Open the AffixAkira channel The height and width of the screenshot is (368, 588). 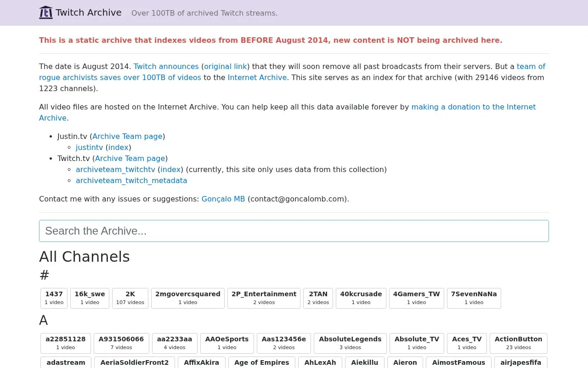pyautogui.click(x=202, y=362)
